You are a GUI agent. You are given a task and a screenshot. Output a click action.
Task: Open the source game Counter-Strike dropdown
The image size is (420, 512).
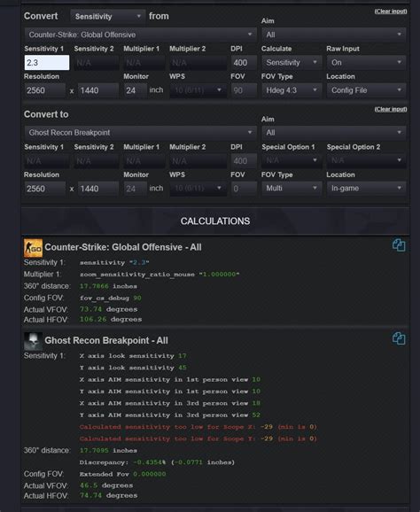tap(140, 35)
